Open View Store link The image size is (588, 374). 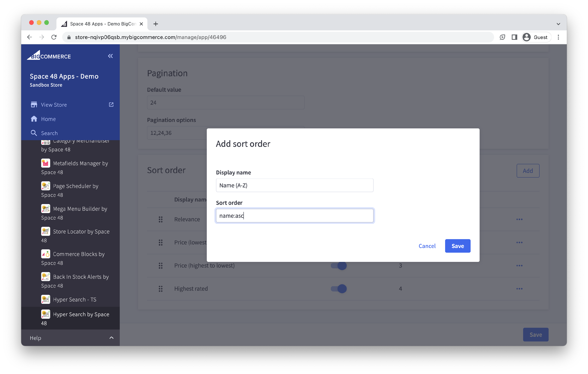pyautogui.click(x=54, y=104)
